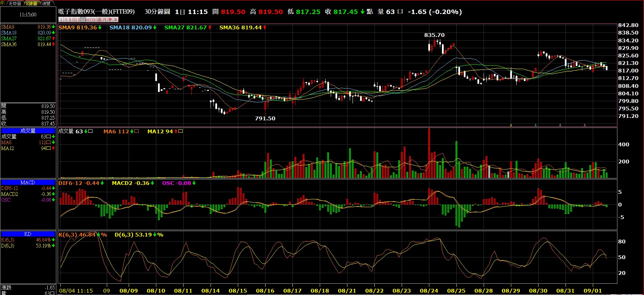The height and width of the screenshot is (295, 644).
Task: Change chart to 60-minute period
Action: (x=88, y=19)
